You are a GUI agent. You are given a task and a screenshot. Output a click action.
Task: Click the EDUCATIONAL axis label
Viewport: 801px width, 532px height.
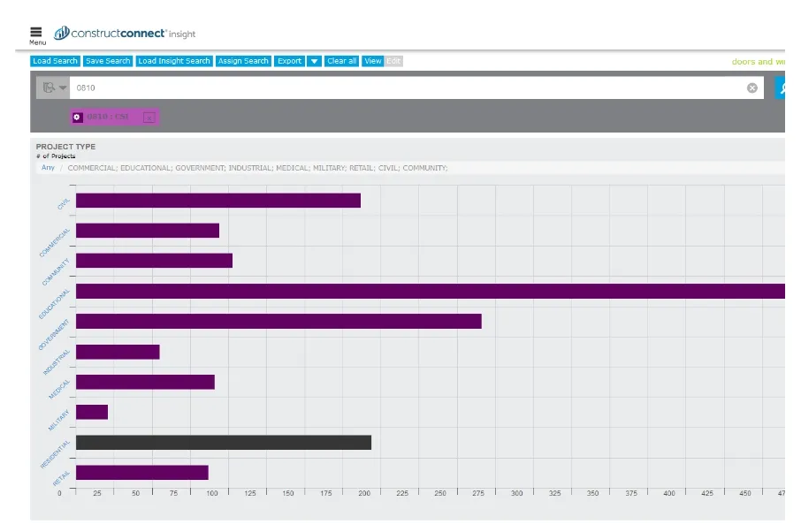pos(54,304)
